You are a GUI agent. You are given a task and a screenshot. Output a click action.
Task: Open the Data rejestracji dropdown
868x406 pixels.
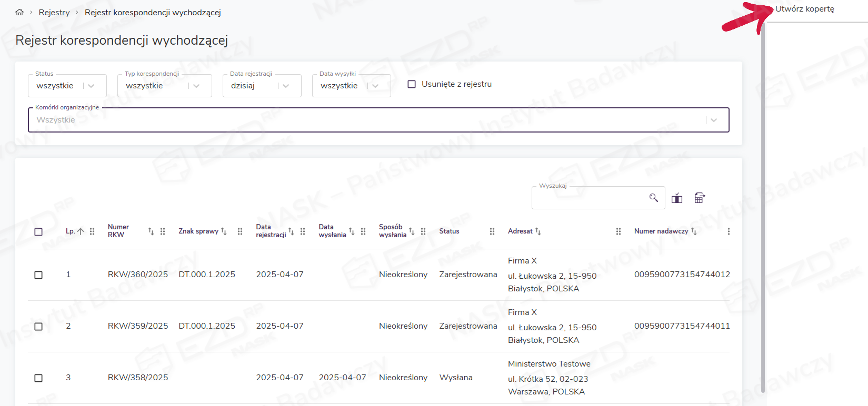(286, 86)
